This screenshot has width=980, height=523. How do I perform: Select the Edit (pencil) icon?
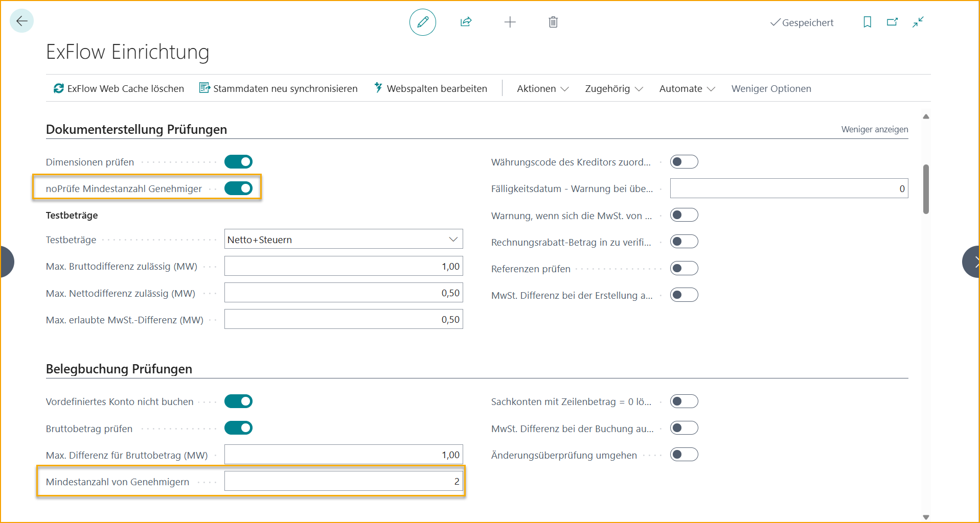pos(422,22)
